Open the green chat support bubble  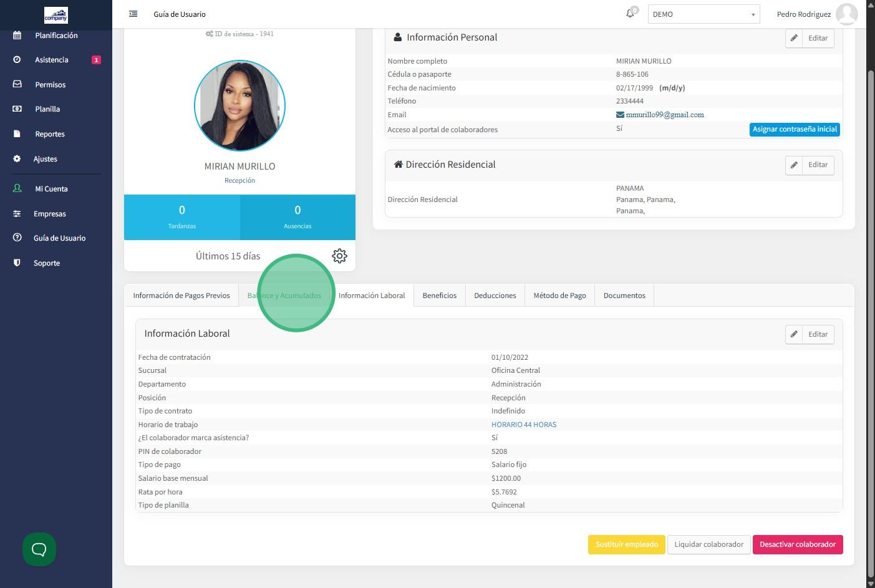[x=39, y=549]
